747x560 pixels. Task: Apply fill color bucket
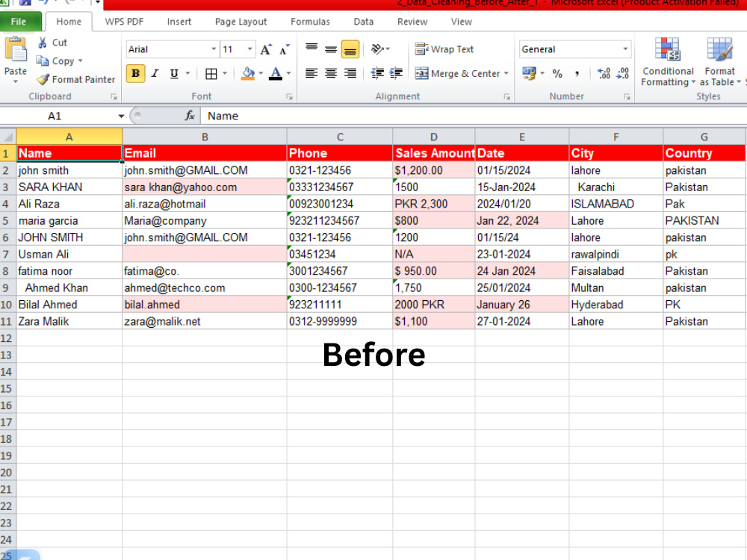[248, 73]
